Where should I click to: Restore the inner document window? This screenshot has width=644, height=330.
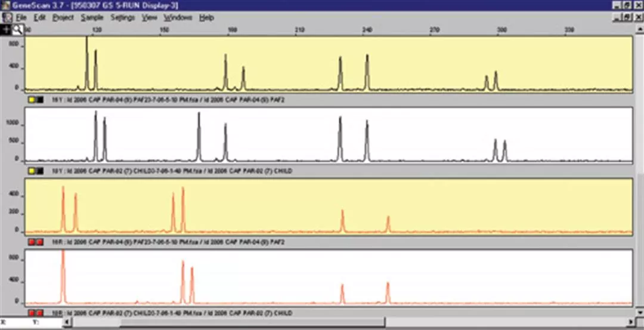point(627,17)
